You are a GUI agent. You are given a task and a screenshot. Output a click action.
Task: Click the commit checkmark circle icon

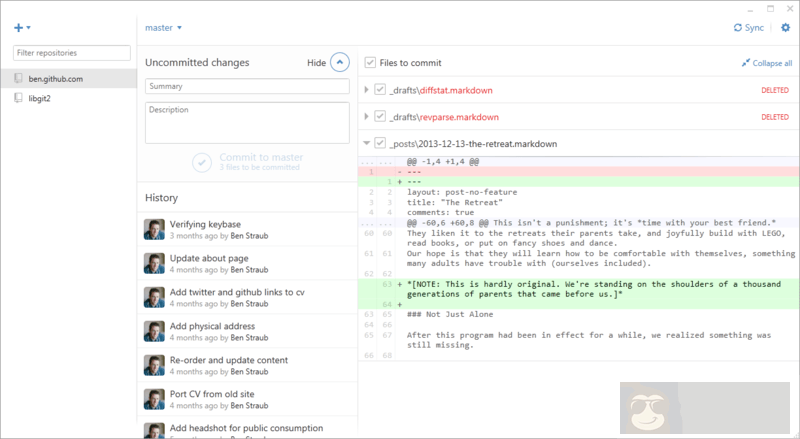click(x=201, y=161)
